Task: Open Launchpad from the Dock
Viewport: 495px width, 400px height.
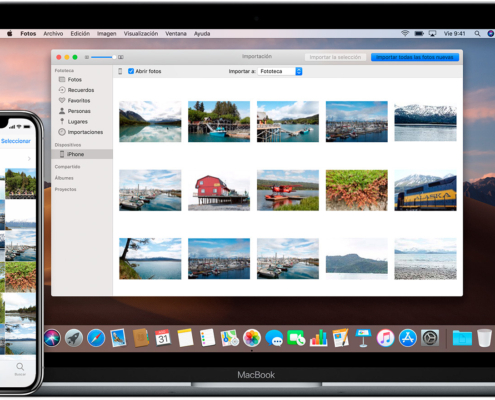Action: tap(74, 338)
